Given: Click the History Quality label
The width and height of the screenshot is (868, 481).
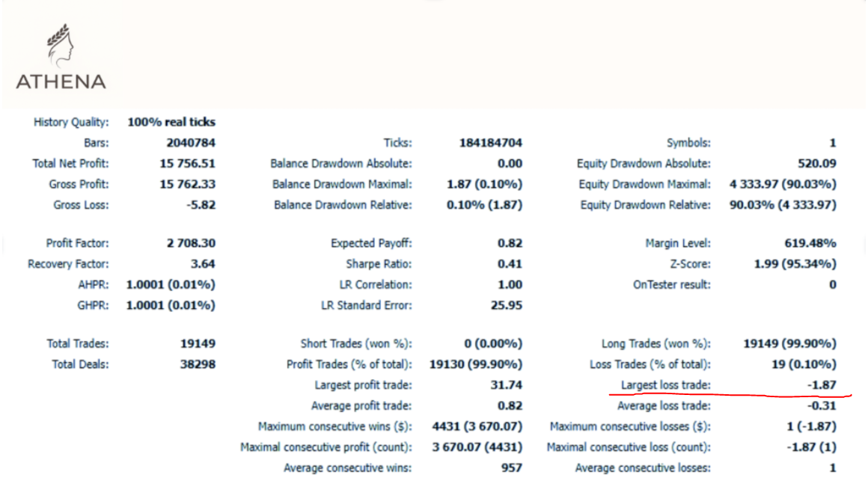Looking at the screenshot, I should 71,122.
